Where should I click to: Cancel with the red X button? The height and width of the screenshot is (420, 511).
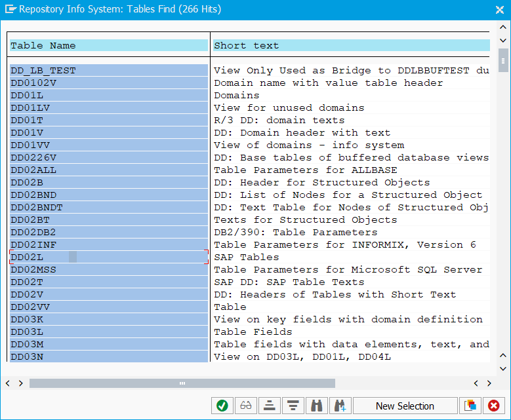click(493, 406)
